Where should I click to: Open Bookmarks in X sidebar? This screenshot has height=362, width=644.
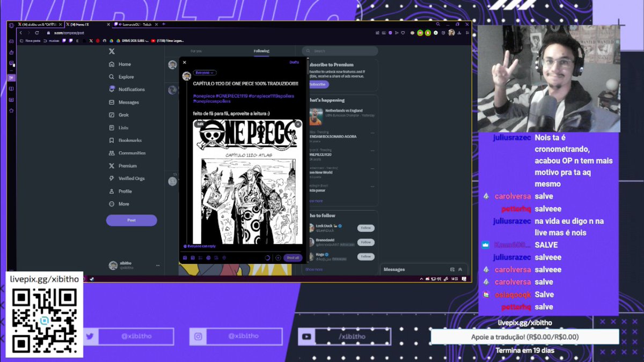[x=125, y=141]
